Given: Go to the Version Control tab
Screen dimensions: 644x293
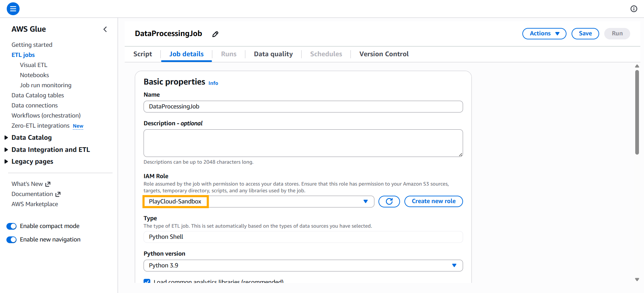Looking at the screenshot, I should click(384, 54).
